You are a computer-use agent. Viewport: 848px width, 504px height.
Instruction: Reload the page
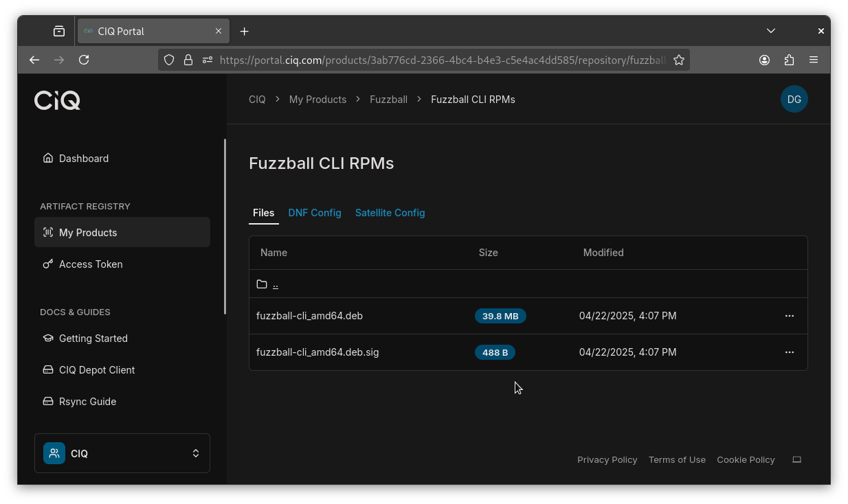coord(84,60)
